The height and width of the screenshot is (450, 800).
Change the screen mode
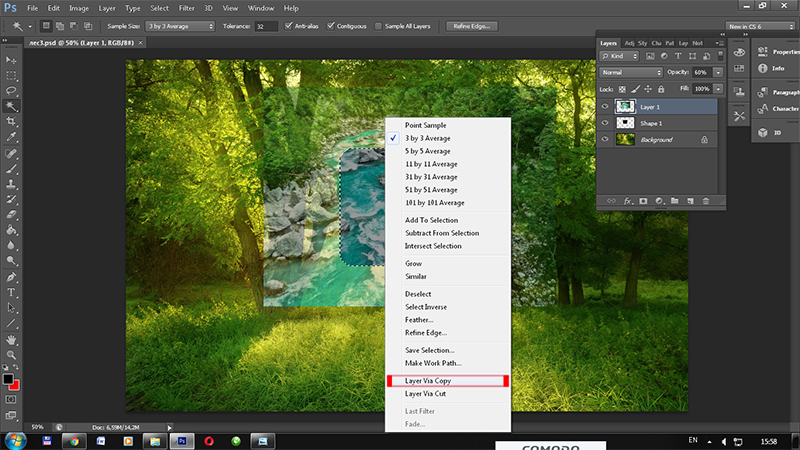coord(11,415)
